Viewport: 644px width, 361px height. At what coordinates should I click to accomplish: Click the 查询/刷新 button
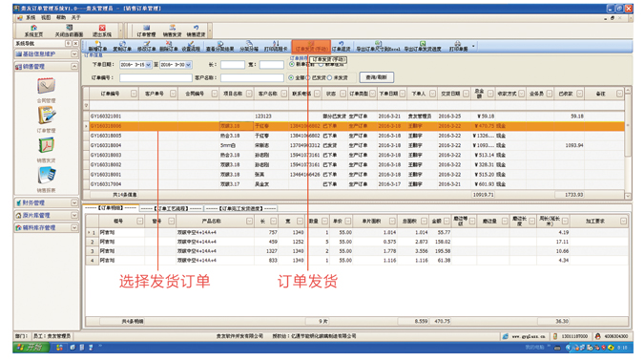pos(377,77)
